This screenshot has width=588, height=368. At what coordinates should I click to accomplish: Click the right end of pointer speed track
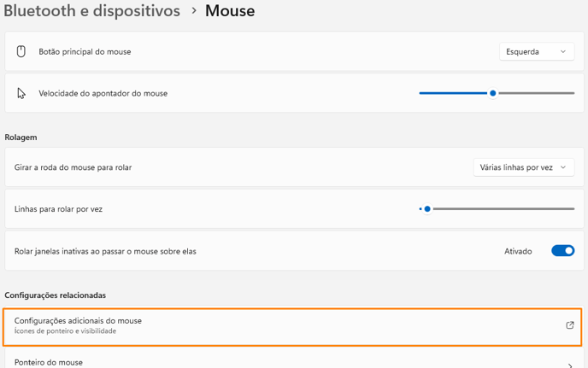point(573,93)
